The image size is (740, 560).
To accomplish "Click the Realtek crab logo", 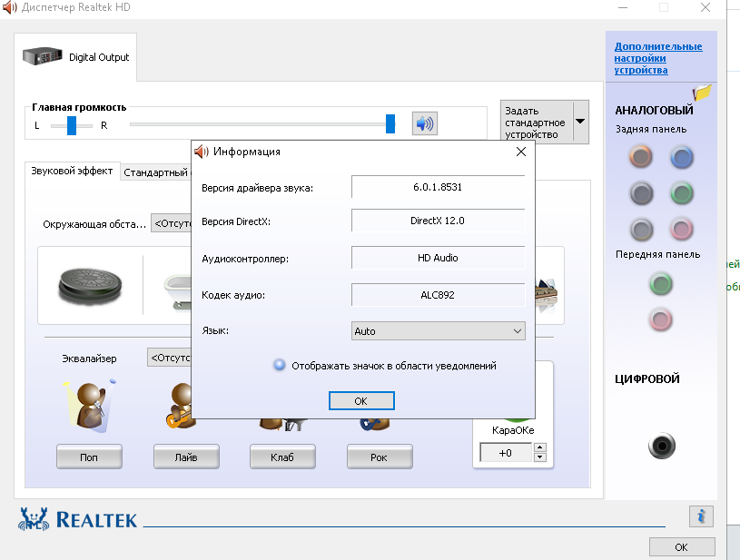I will coord(34,518).
